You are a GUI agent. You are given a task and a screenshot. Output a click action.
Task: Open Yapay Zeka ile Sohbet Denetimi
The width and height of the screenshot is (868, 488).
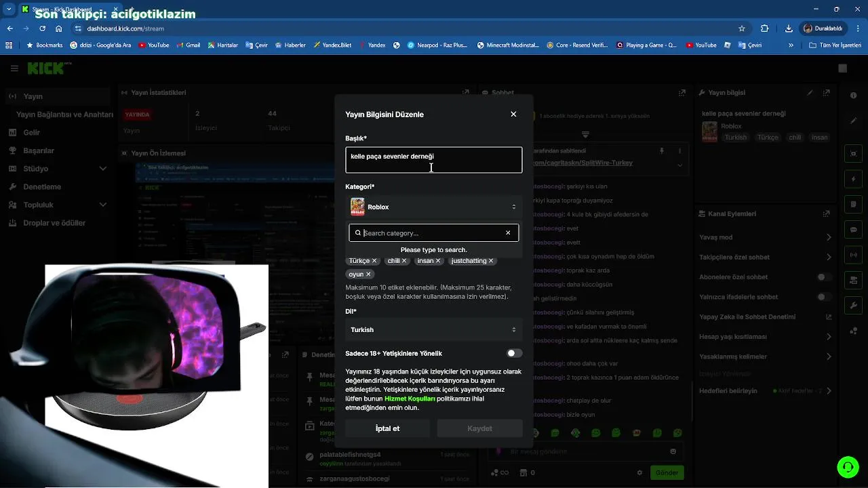click(x=766, y=317)
